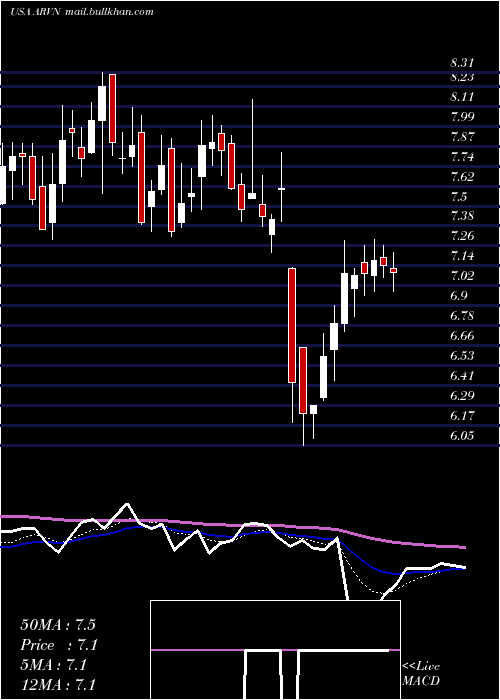Image resolution: width=500 pixels, height=700 pixels.
Task: Click the '5MA : 7.1' legend entry
Action: [54, 665]
